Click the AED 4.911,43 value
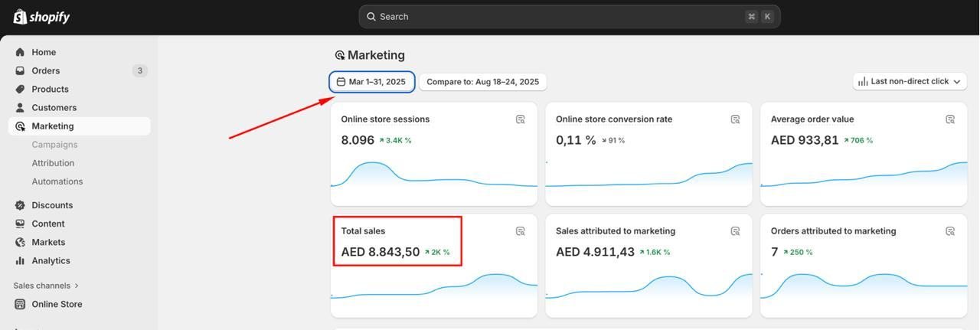The height and width of the screenshot is (330, 980). [595, 252]
